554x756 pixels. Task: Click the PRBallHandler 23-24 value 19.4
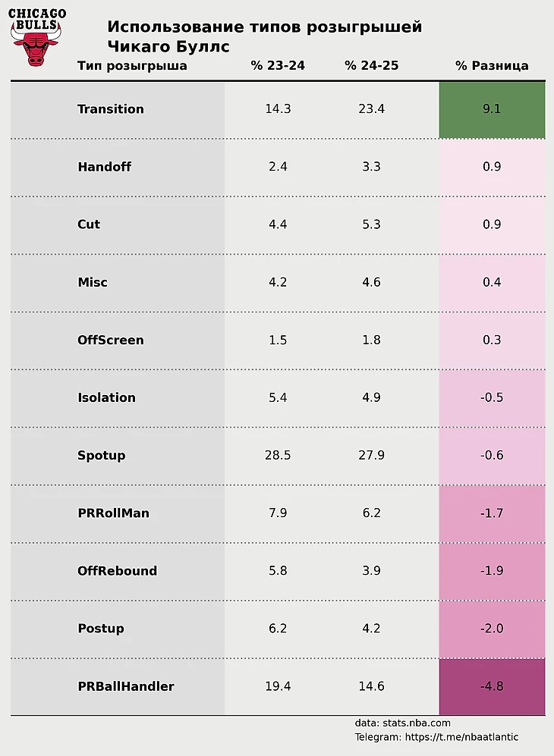click(x=278, y=687)
